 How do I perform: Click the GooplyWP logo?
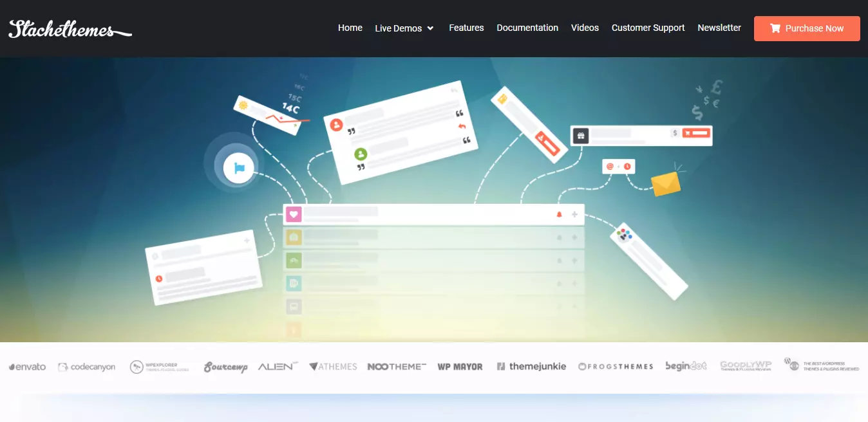click(746, 366)
